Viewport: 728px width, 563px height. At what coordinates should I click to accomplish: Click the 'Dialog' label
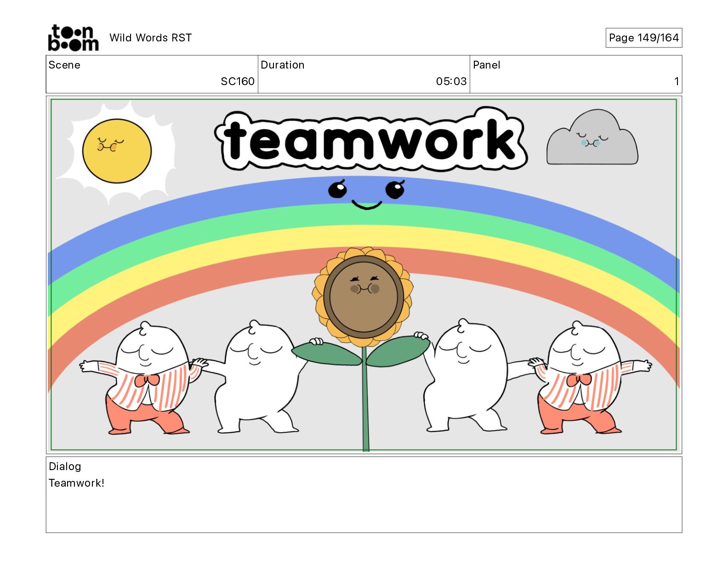(x=65, y=466)
